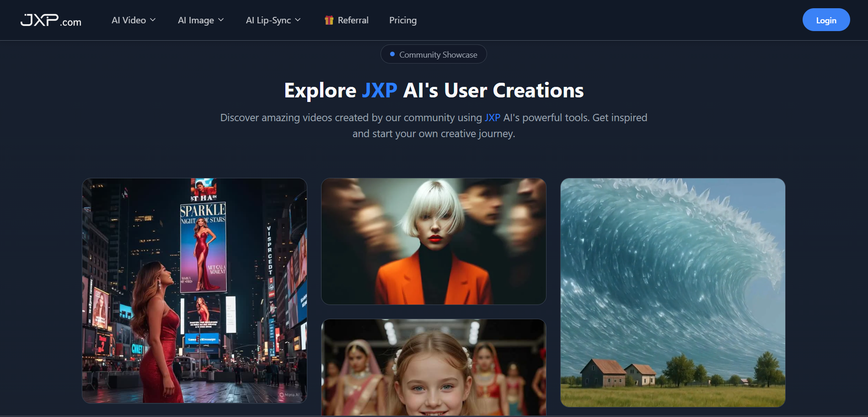868x417 pixels.
Task: Click the blue Login button
Action: [826, 20]
